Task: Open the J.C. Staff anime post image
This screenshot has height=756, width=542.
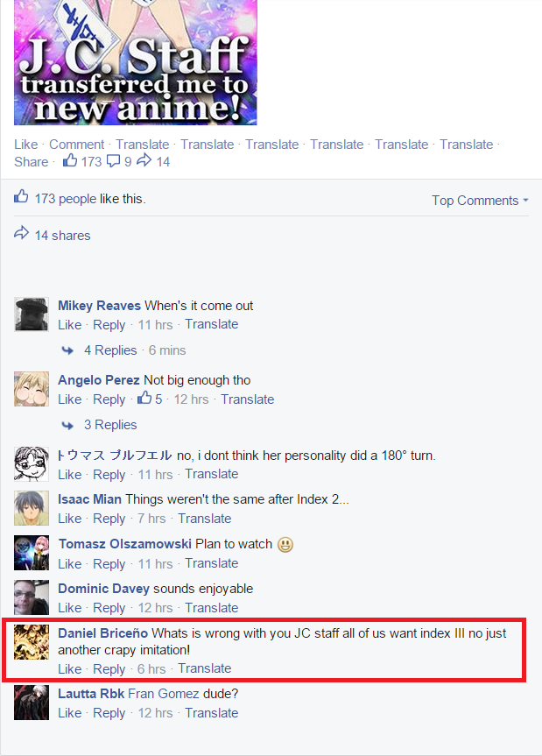Action: pos(136,63)
